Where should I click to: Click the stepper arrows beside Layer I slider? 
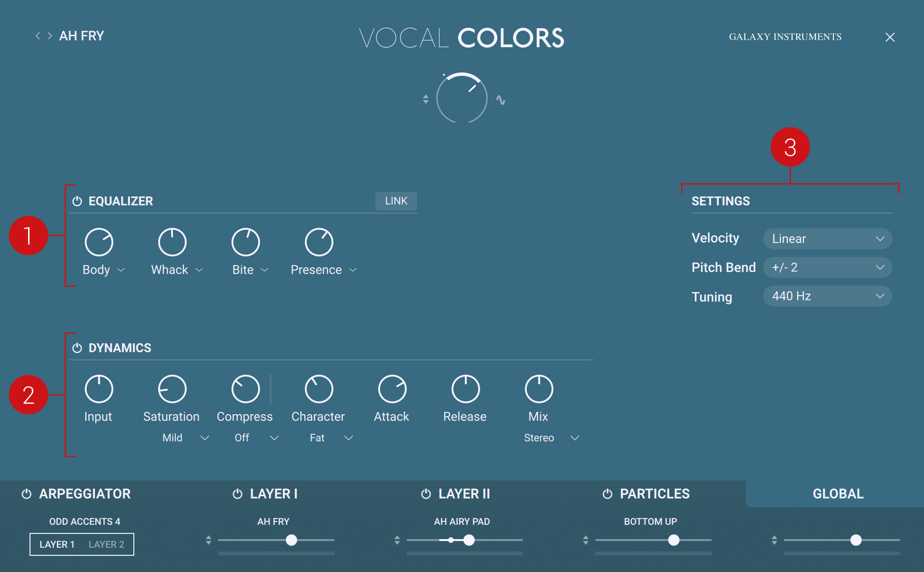208,540
